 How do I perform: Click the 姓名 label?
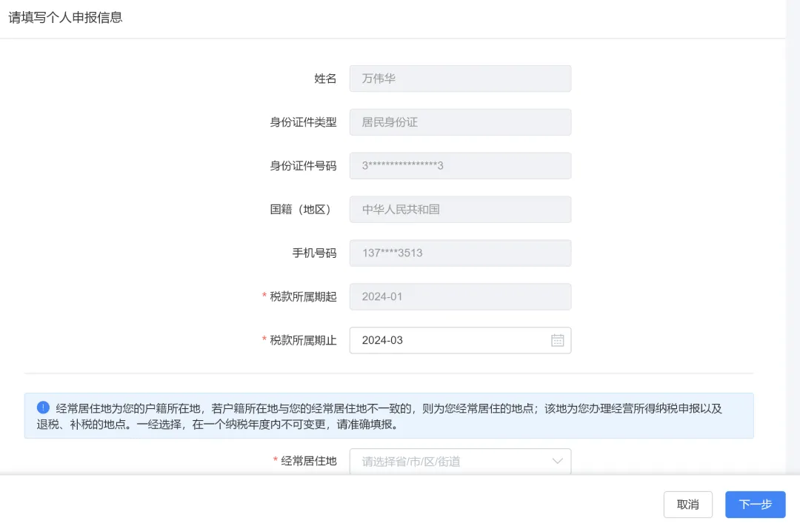325,79
